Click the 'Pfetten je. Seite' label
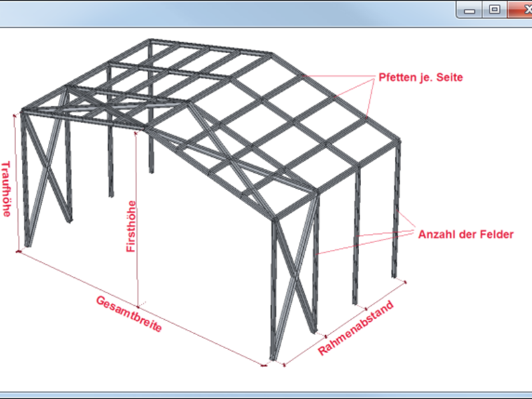This screenshot has width=532, height=399. point(420,77)
